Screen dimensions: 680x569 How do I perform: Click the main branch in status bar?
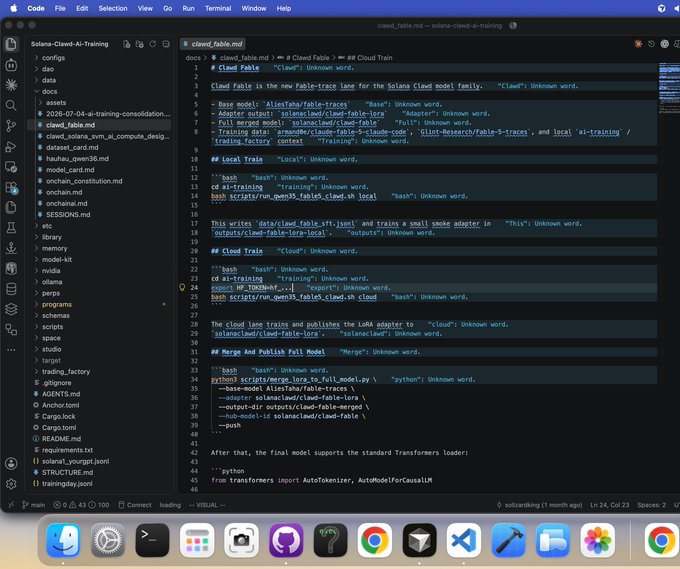point(33,505)
